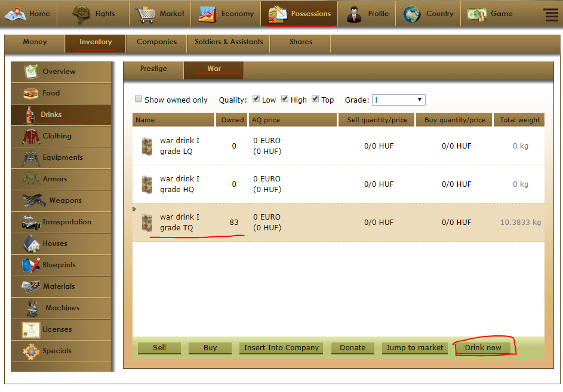The width and height of the screenshot is (563, 392).
Task: Select the war drink I grade LQ row
Action: [x=339, y=146]
